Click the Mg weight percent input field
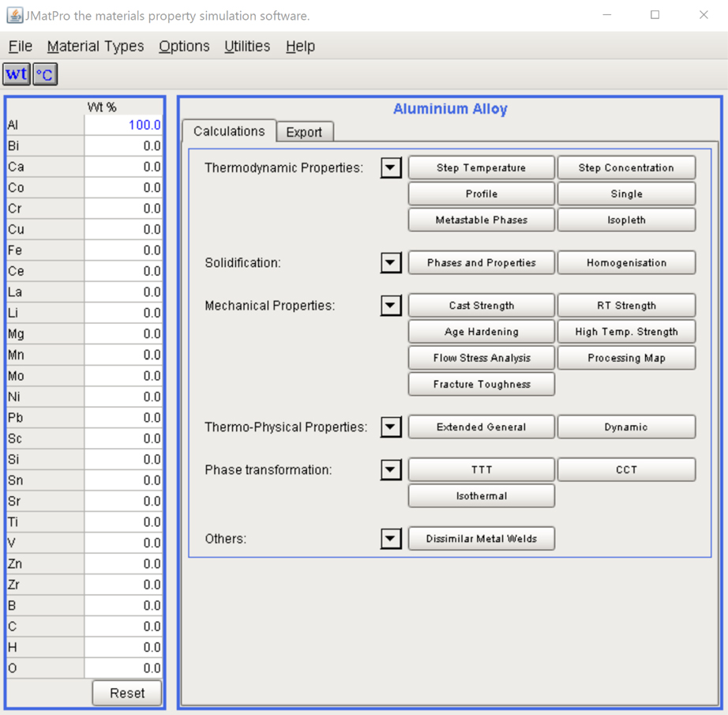Screen dimensions: 728x715 123,334
